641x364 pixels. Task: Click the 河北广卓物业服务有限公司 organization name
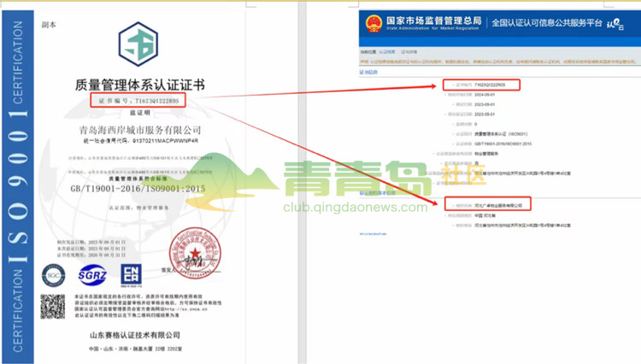(x=498, y=205)
